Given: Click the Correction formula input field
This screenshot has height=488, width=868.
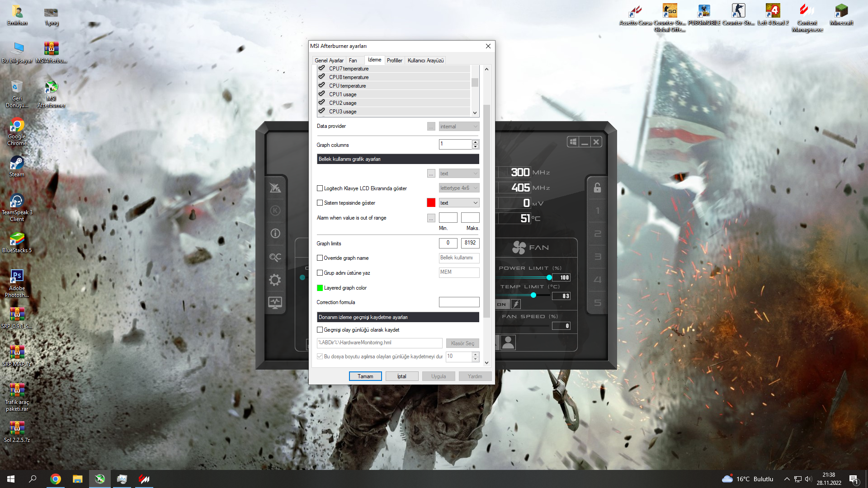Looking at the screenshot, I should tap(459, 302).
